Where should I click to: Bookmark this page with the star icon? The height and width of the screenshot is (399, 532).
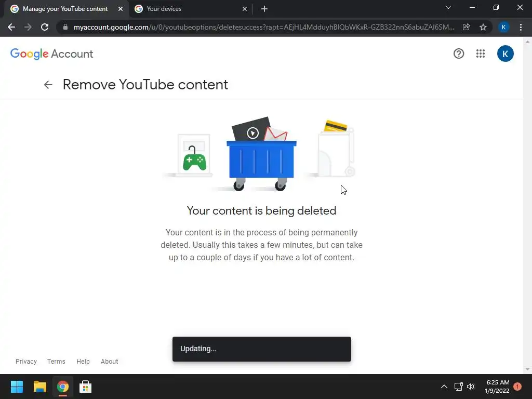(x=483, y=27)
